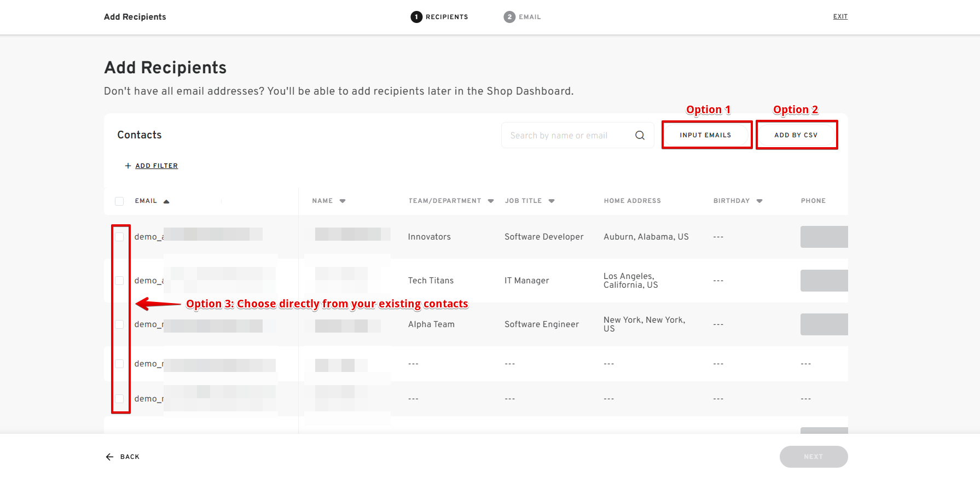Image resolution: width=980 pixels, height=477 pixels.
Task: Click the Alpha Team cell
Action: tap(431, 324)
